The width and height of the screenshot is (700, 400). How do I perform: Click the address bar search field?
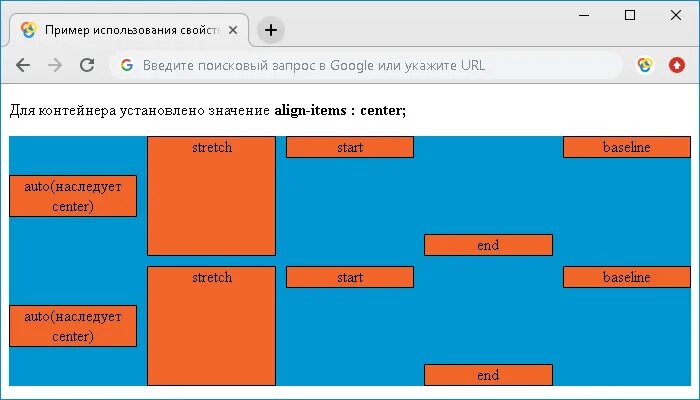coord(370,65)
